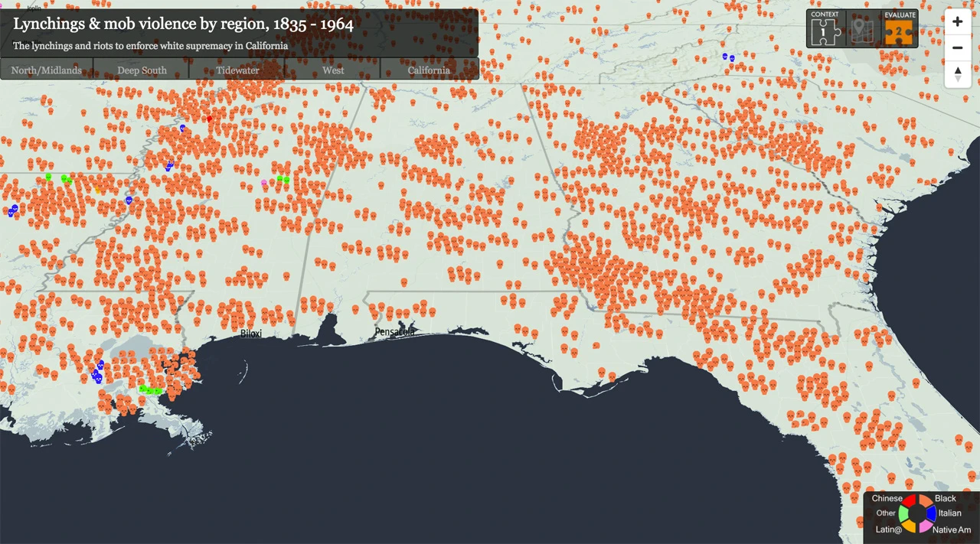Screen dimensions: 980x544
Task: Click the Pensacola city label on the map
Action: (x=394, y=331)
